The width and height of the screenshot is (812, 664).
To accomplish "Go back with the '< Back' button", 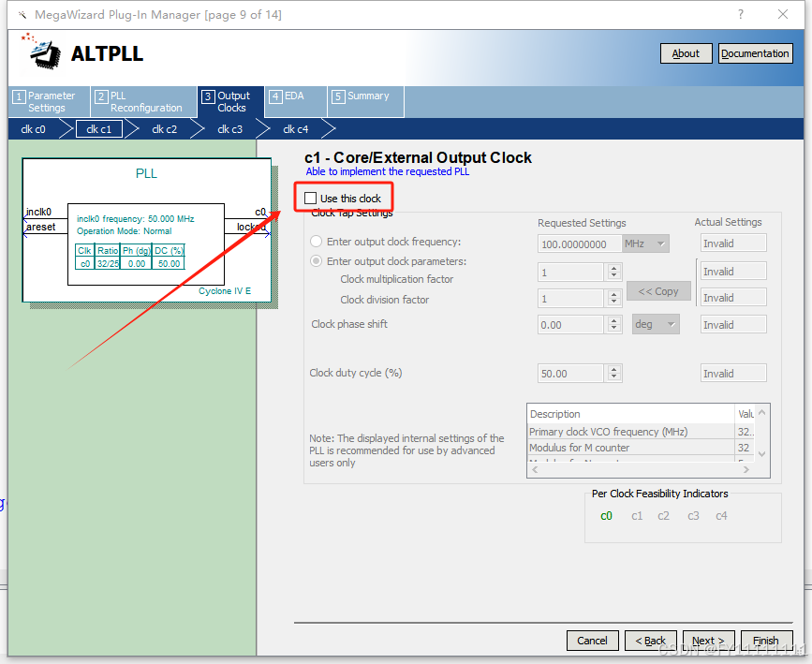I will [650, 641].
